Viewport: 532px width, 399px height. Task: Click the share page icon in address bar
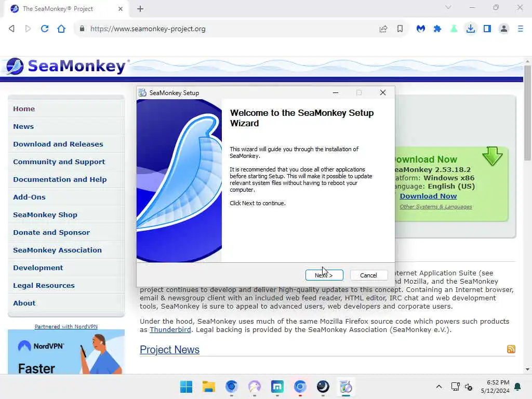click(383, 29)
